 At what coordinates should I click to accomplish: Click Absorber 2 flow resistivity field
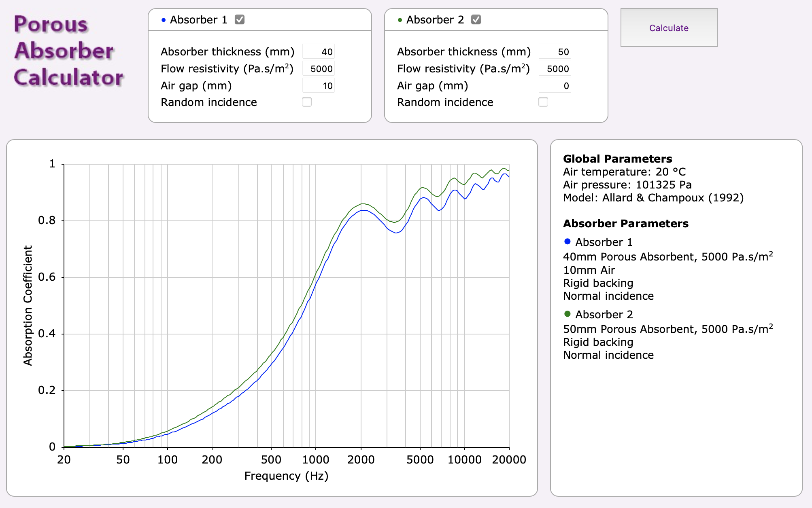pyautogui.click(x=555, y=69)
